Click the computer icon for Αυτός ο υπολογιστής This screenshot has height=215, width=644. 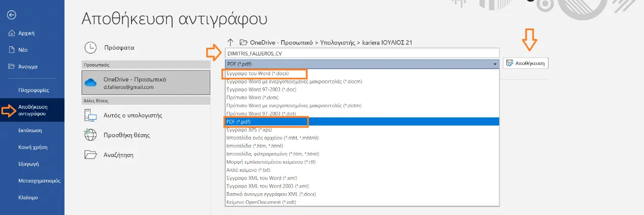pyautogui.click(x=90, y=115)
